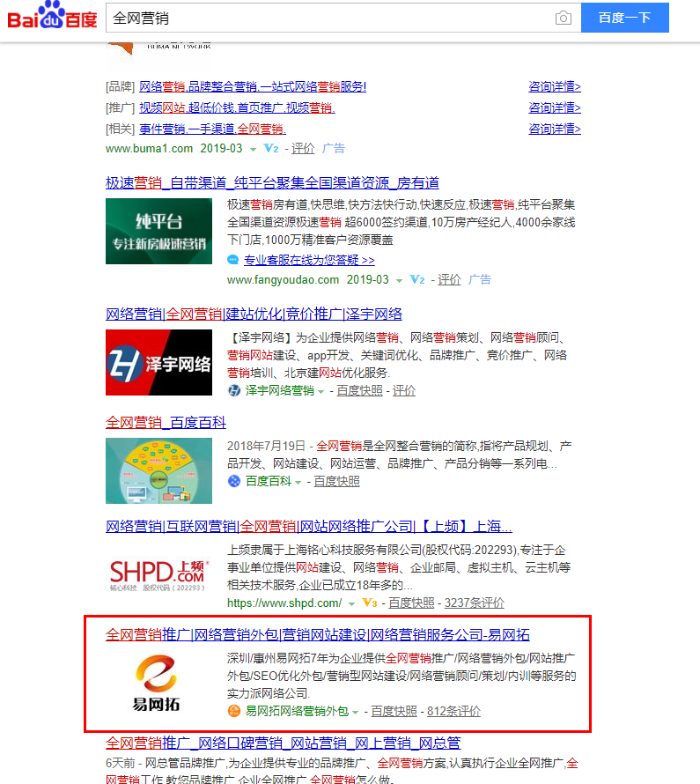Click the Baidu logo

pos(52,16)
